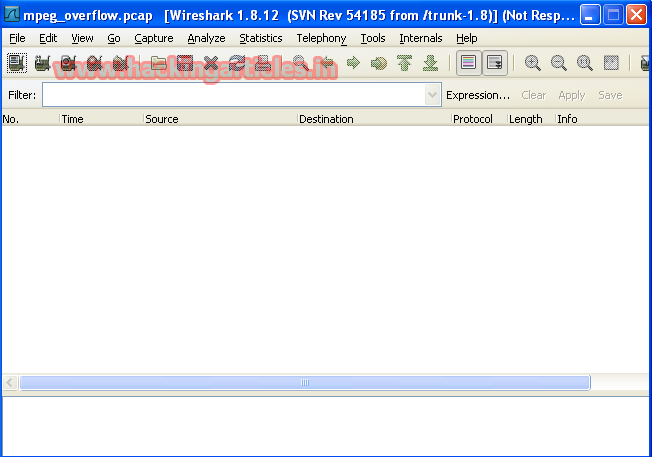Stop the running capture icon
This screenshot has width=652, height=457.
click(x=94, y=63)
